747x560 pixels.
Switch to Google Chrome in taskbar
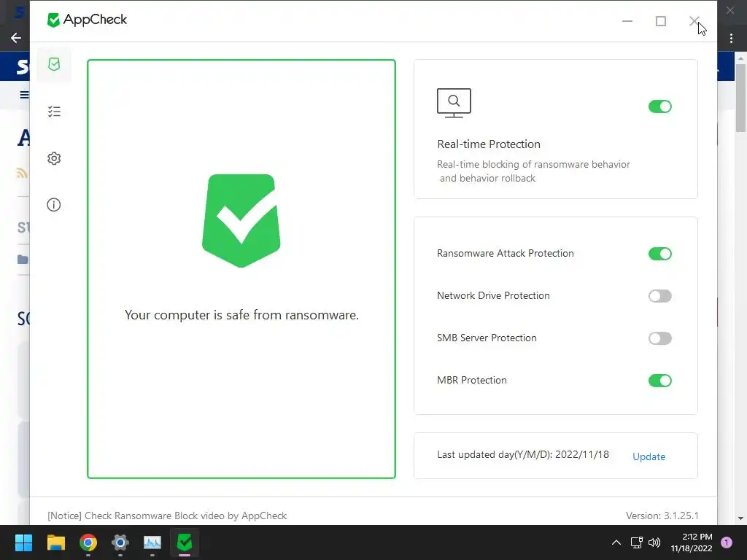pos(88,542)
